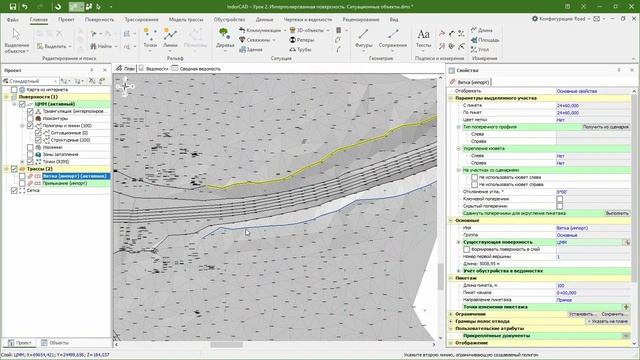Viewport: 640px width, 360px height.
Task: Click the Длина measurement tool
Action: (482, 30)
